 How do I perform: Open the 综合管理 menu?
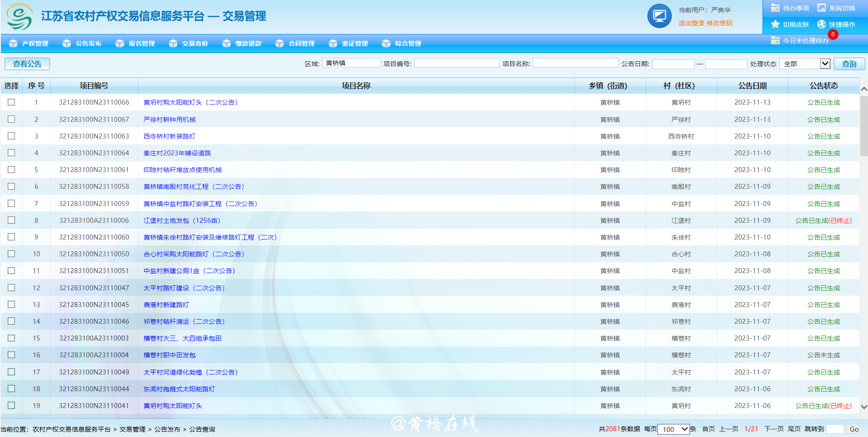coord(408,43)
